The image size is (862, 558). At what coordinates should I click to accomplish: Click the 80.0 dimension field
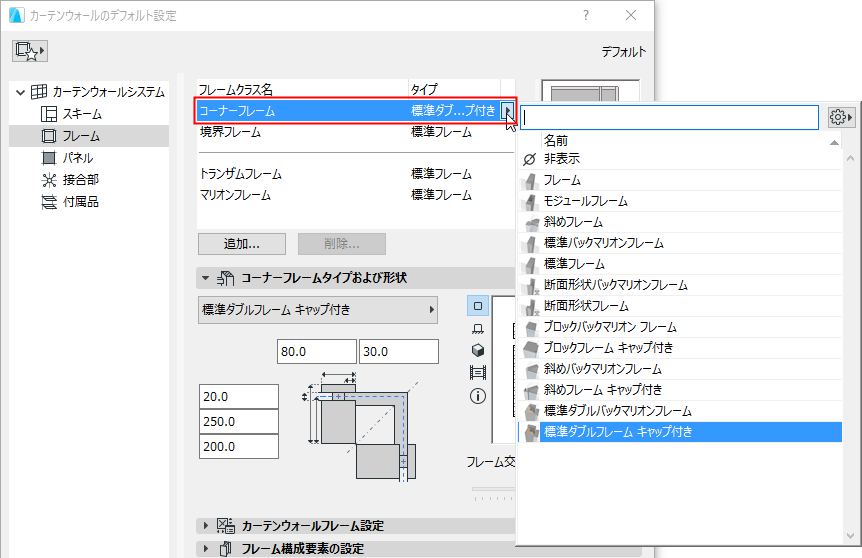tap(317, 352)
